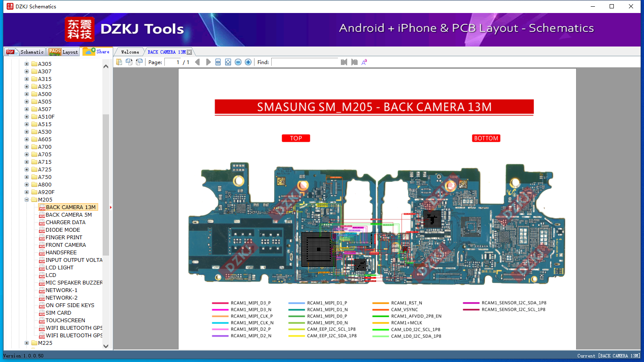
Task: Click the fit page icon
Action: click(228, 62)
